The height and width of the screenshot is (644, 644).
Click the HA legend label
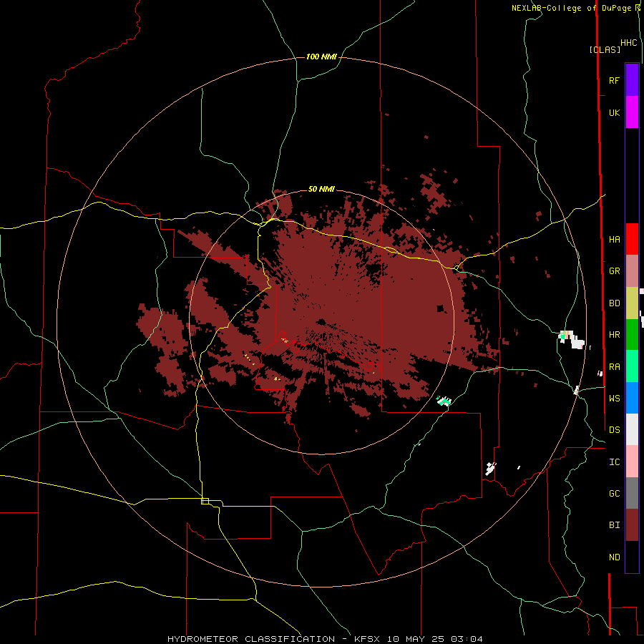[x=614, y=239]
